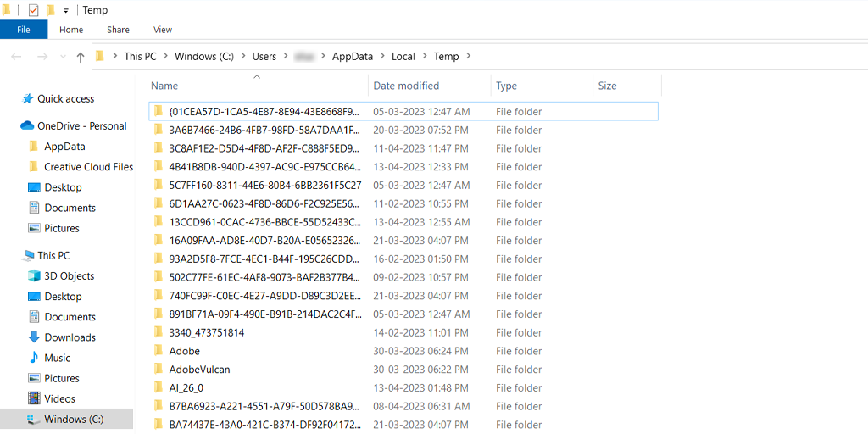Viewport: 868px width, 434px height.
Task: Click Local in the address bar
Action: pyautogui.click(x=403, y=56)
